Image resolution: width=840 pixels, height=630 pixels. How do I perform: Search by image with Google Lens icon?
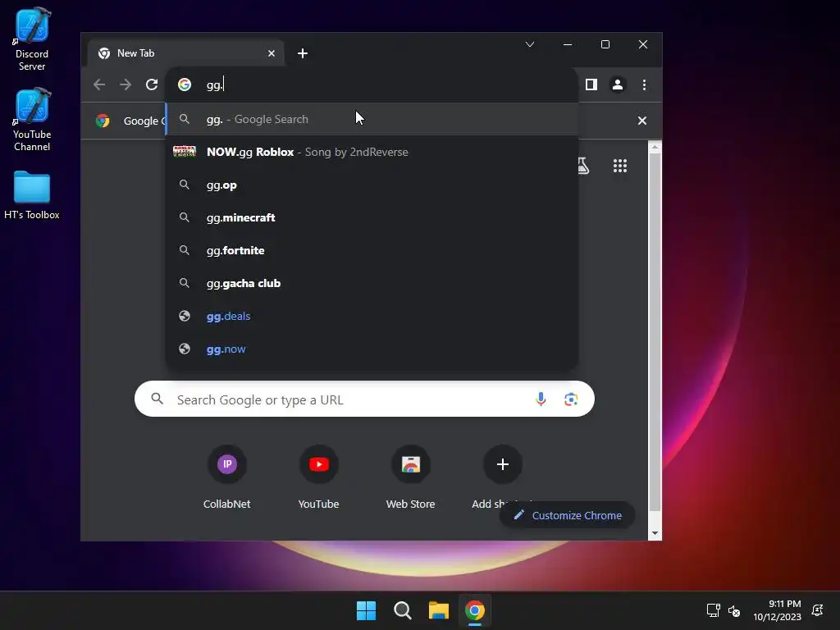tap(571, 399)
